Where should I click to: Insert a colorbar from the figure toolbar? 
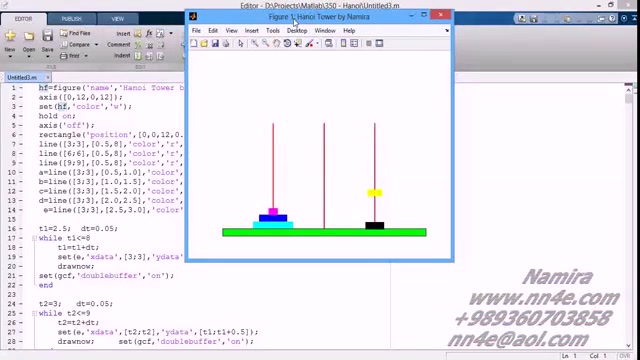(x=343, y=43)
